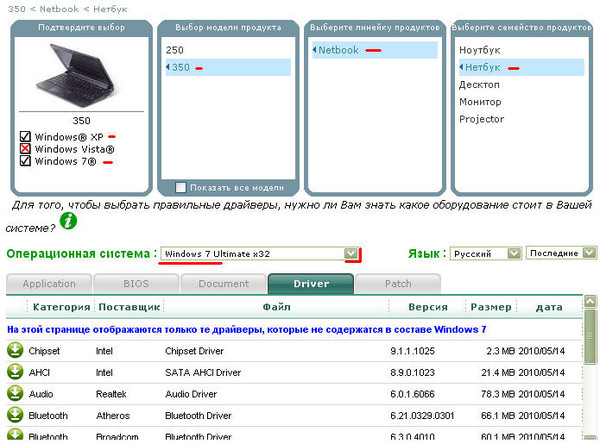
Task: Click version 9.1.1.1025 cell
Action: pos(412,351)
